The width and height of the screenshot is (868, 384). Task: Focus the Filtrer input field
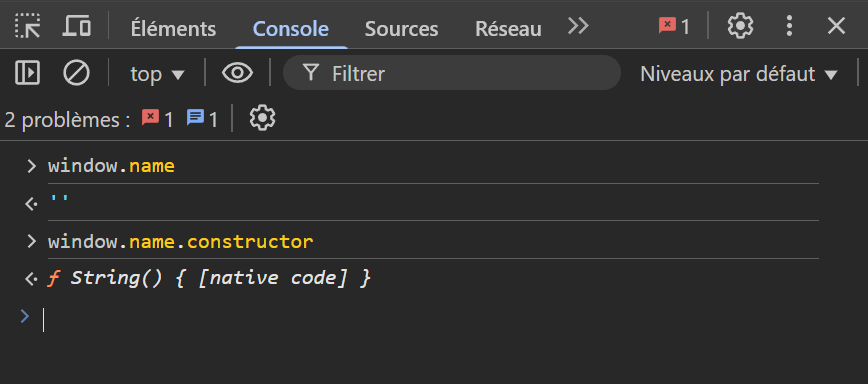[x=452, y=72]
